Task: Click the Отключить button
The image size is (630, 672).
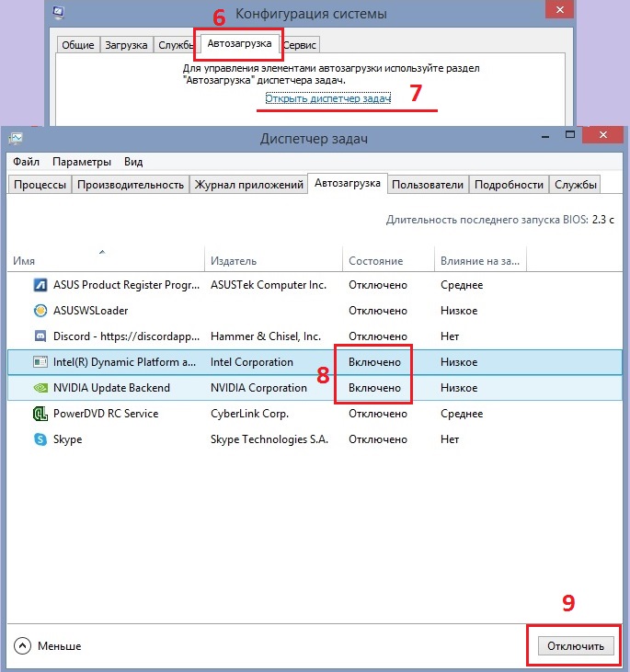Action: click(576, 646)
